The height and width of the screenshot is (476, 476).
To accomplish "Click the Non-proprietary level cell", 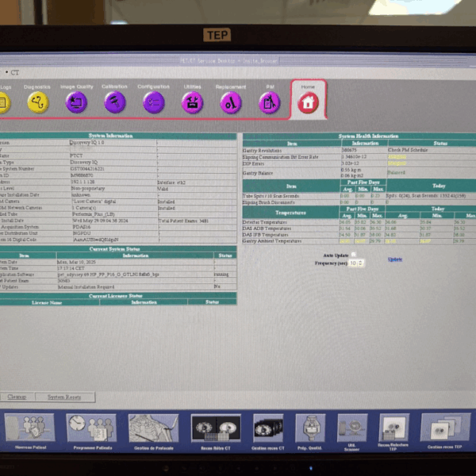I will (113, 189).
